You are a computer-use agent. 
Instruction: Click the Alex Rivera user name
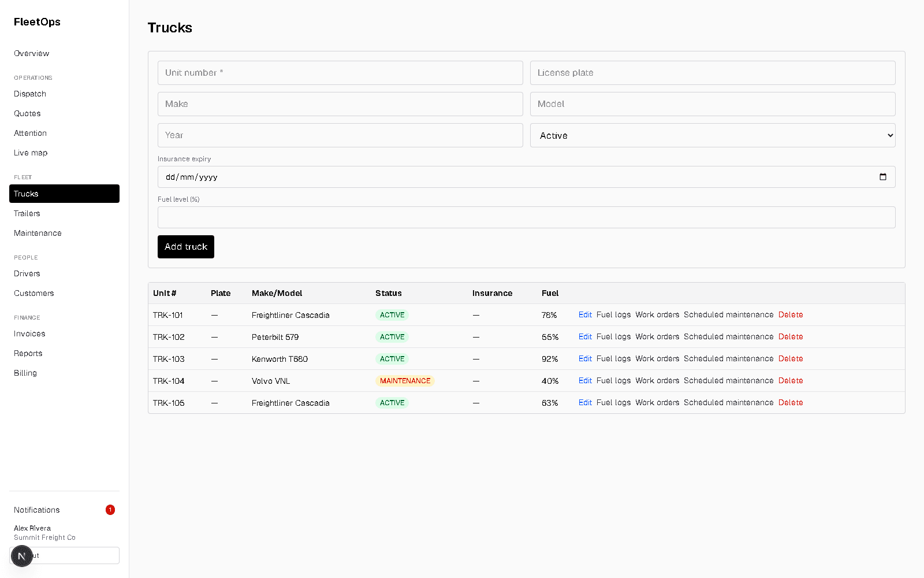(32, 528)
